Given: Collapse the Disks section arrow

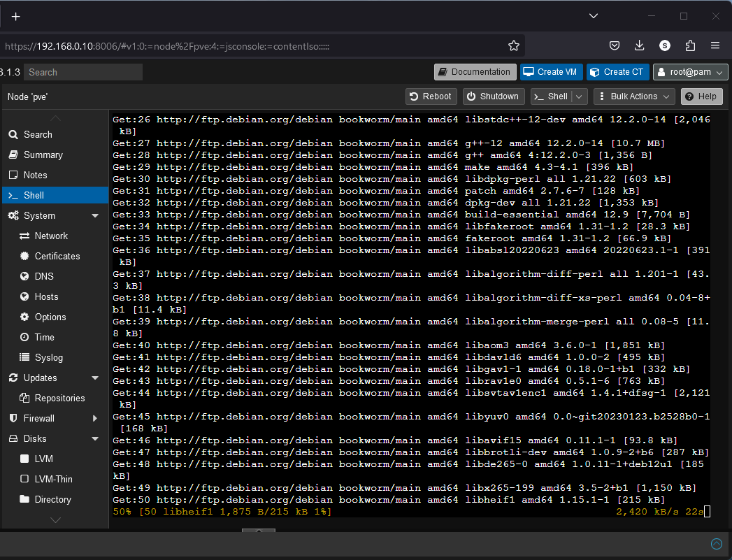Looking at the screenshot, I should click(x=95, y=438).
